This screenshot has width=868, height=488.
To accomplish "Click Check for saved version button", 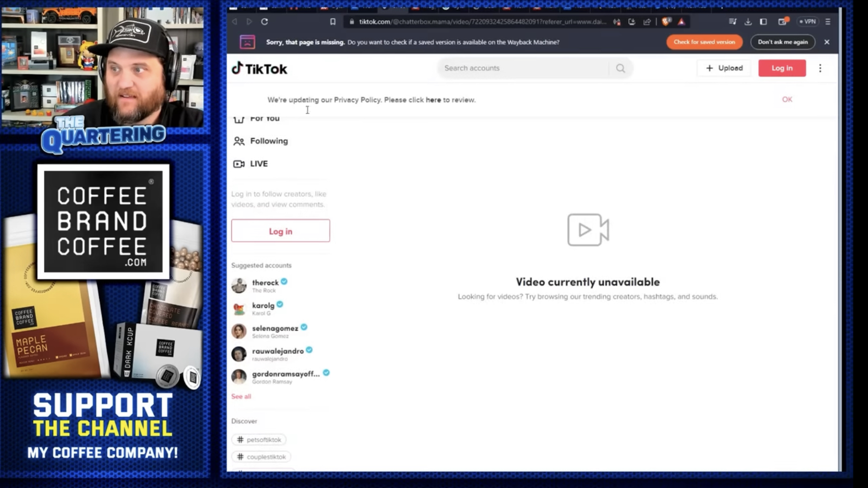I will (704, 42).
